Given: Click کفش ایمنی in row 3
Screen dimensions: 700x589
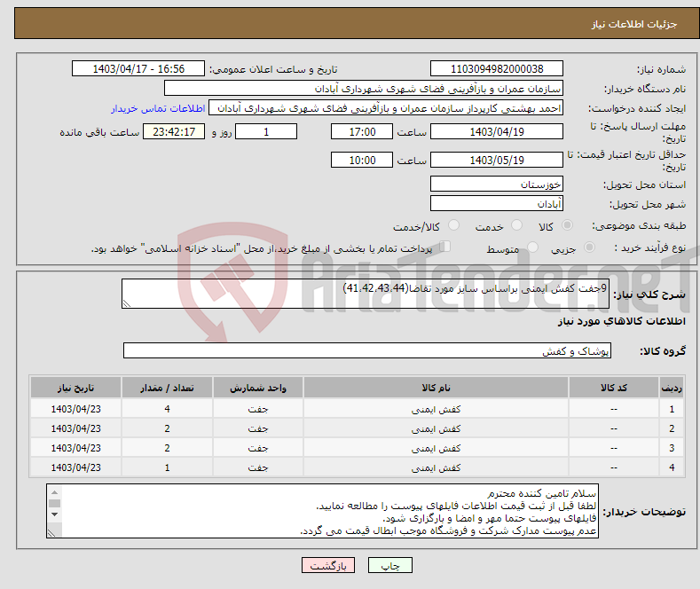Looking at the screenshot, I should (x=436, y=448).
